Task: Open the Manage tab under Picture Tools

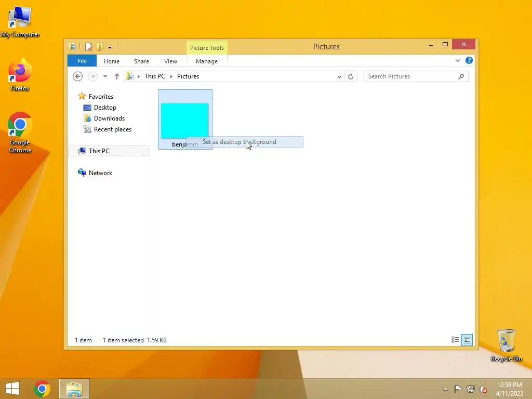Action: (207, 61)
